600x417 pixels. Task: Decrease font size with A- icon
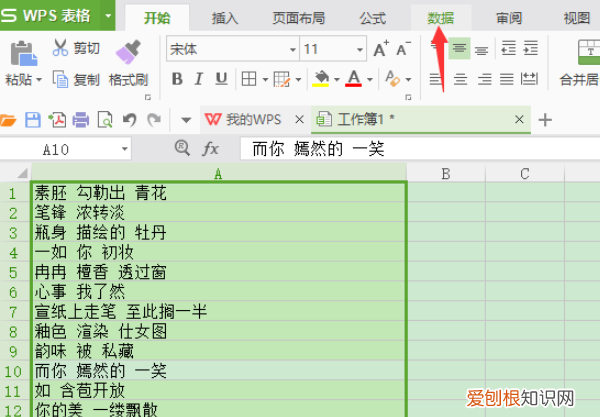point(403,49)
